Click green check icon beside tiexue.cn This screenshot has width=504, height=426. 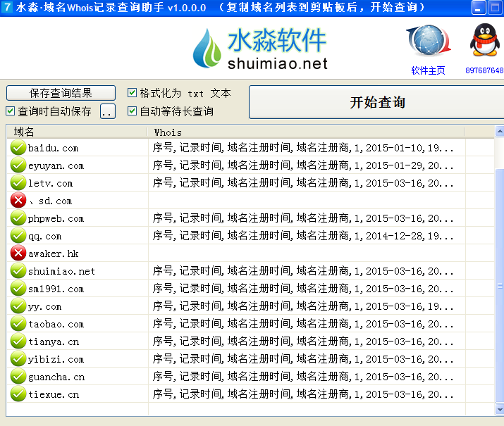(18, 394)
